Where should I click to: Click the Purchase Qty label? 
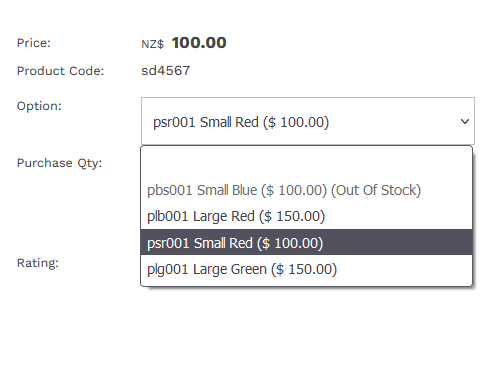59,163
